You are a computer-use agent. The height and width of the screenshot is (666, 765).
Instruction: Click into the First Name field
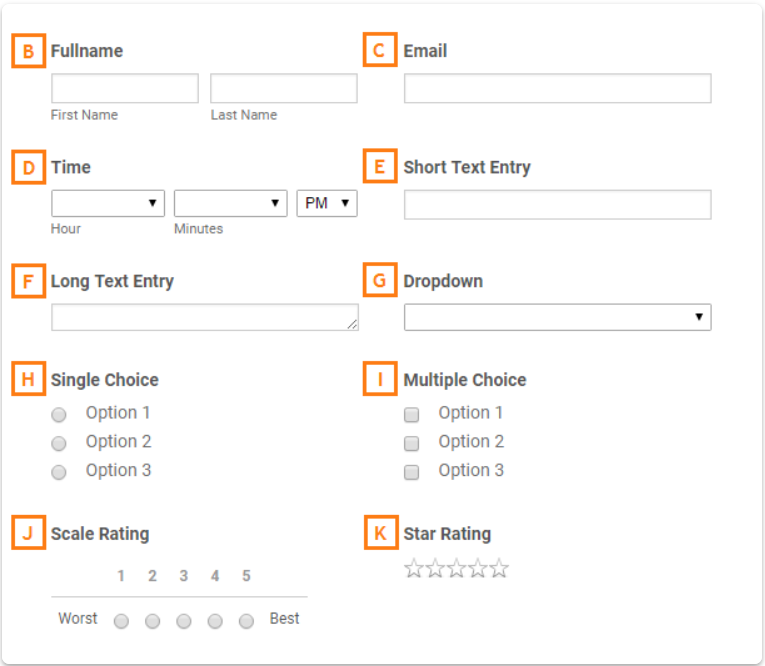click(x=125, y=88)
